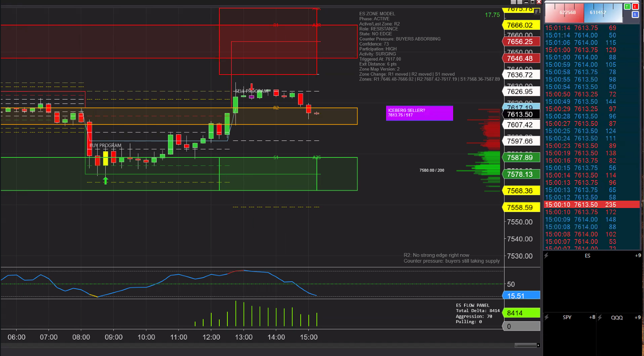Click the green up arrow signal under the yellow candle
Viewport: 644px width, 356px height.
(105, 180)
